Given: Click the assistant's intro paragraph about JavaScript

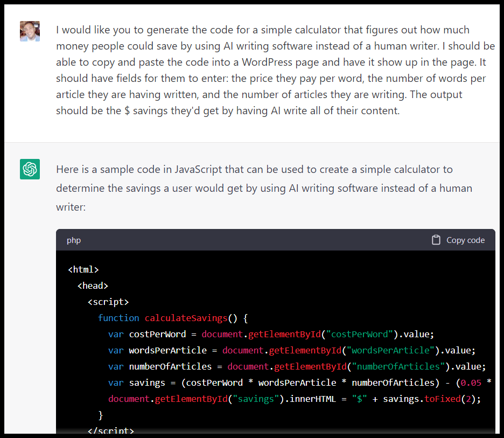Looking at the screenshot, I should 264,188.
